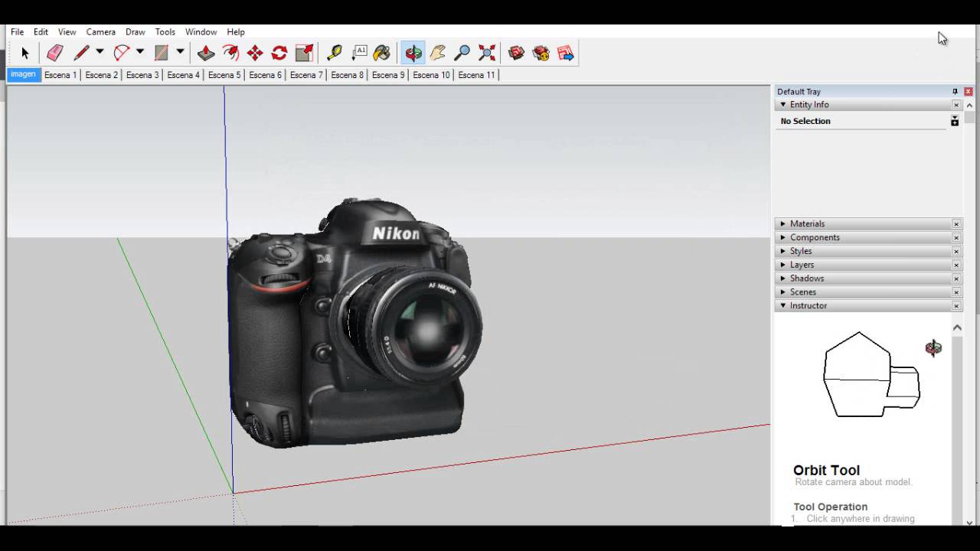Collapse the Instructor panel
Screen dimensions: 980x551
782,305
